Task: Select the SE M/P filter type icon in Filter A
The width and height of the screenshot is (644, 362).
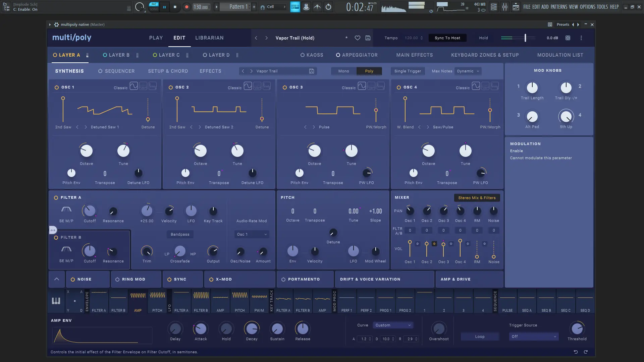Action: tap(66, 210)
